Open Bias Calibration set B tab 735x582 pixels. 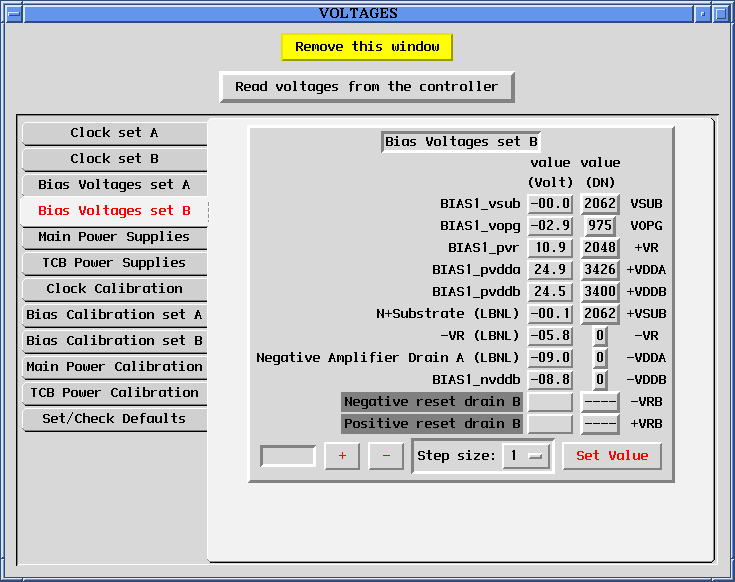point(114,341)
